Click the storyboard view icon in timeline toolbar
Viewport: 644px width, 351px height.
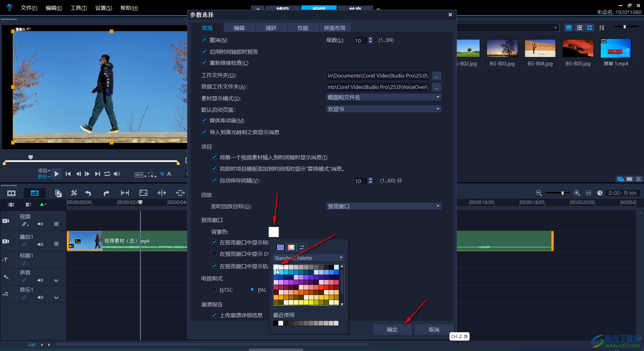pyautogui.click(x=11, y=193)
